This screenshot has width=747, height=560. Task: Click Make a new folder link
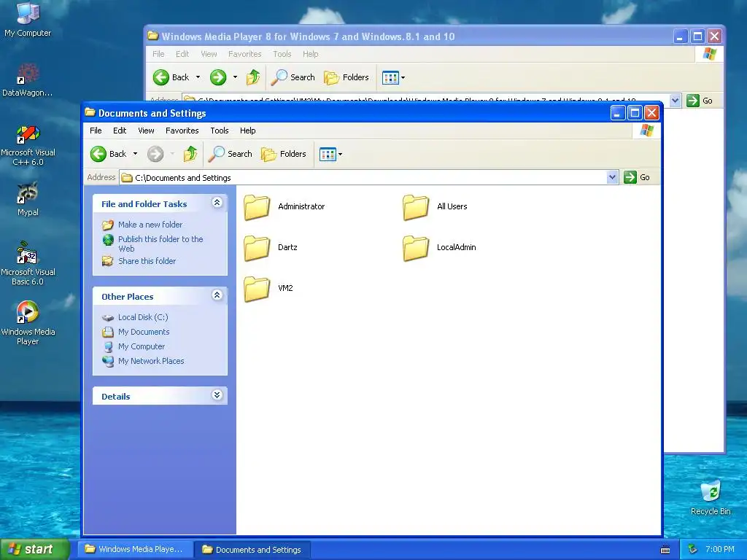click(x=150, y=225)
